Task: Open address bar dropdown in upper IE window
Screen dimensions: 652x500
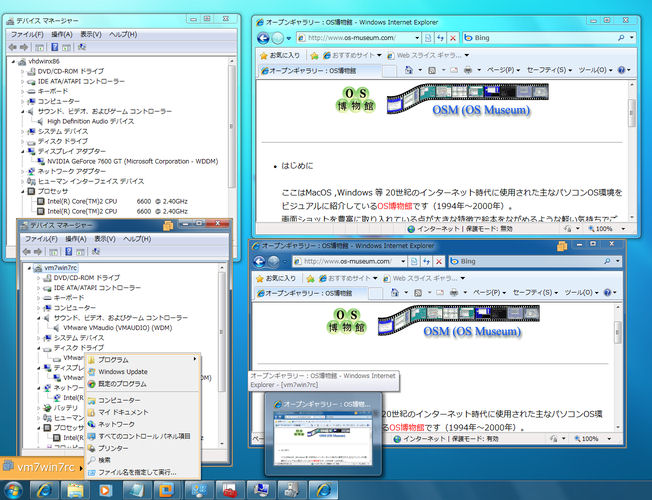Action: 417,38
